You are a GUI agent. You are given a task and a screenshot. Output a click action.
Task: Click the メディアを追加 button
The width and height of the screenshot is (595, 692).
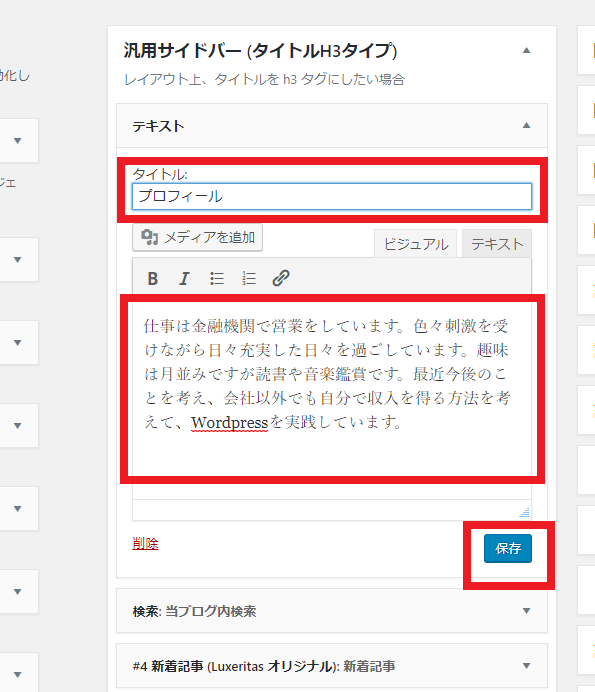(x=197, y=237)
